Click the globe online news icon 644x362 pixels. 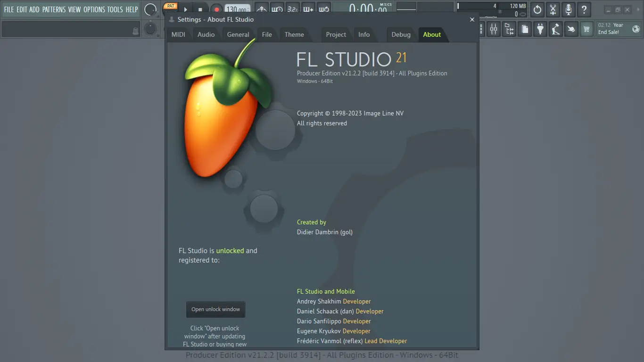pyautogui.click(x=636, y=29)
